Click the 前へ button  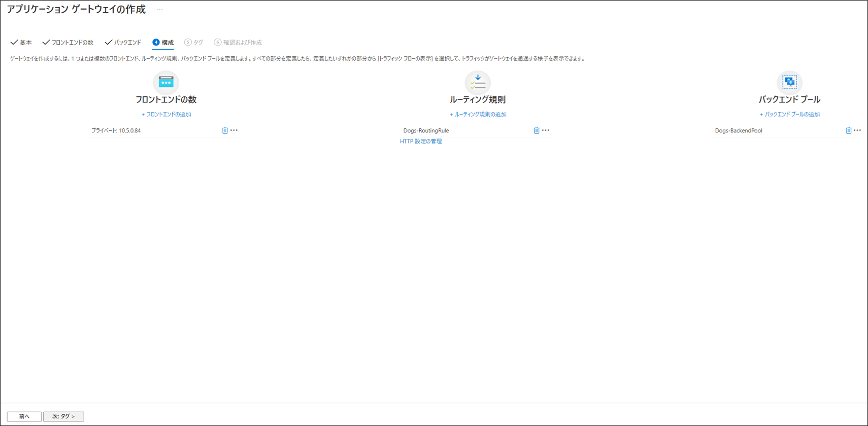(24, 416)
